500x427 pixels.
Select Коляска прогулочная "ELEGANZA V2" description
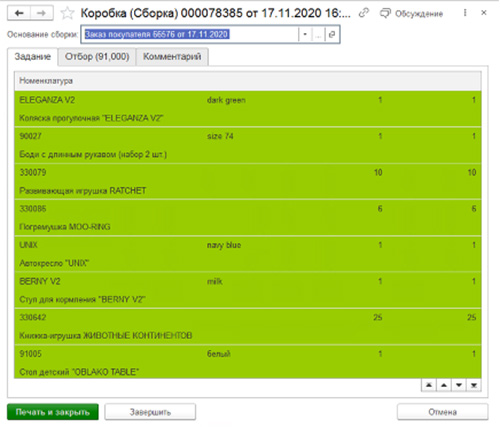pos(91,118)
